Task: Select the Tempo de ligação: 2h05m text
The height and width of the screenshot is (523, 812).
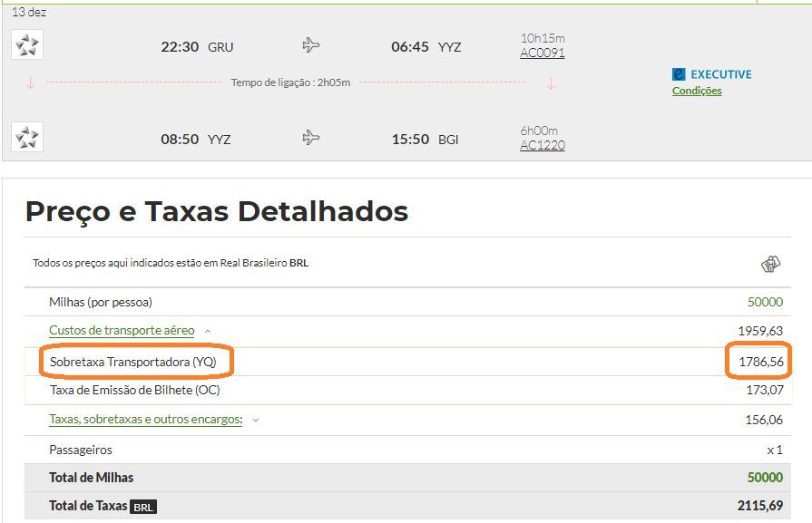Action: click(290, 82)
